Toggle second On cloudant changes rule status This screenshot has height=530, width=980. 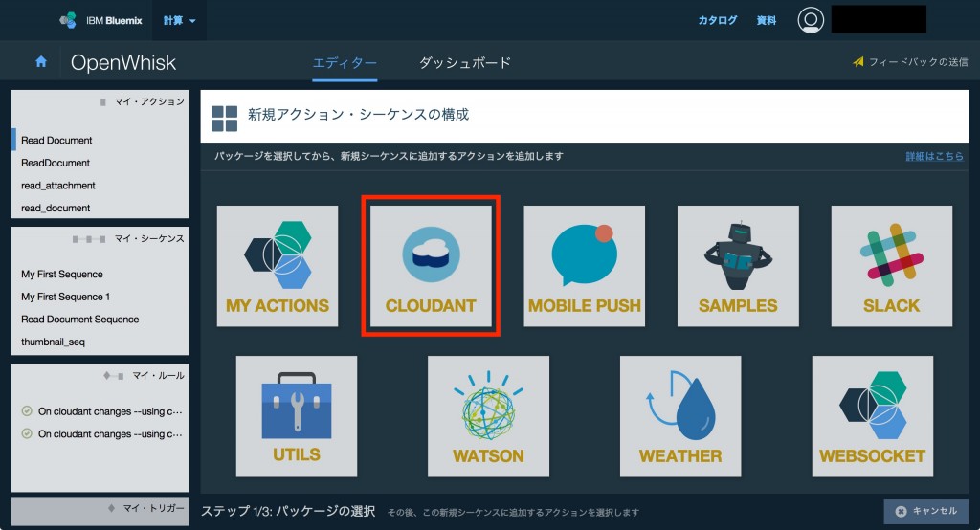[27, 433]
